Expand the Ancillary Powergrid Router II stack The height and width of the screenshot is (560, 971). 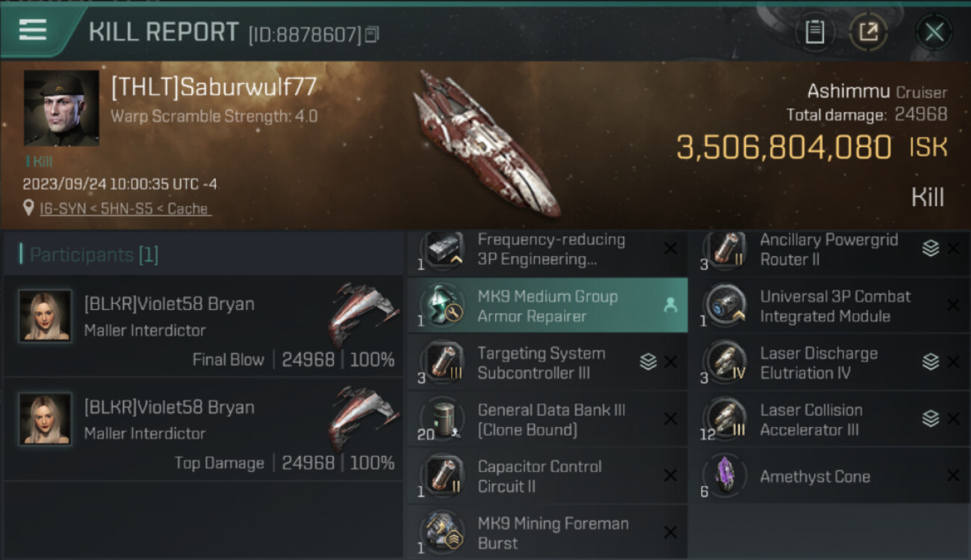tap(930, 249)
